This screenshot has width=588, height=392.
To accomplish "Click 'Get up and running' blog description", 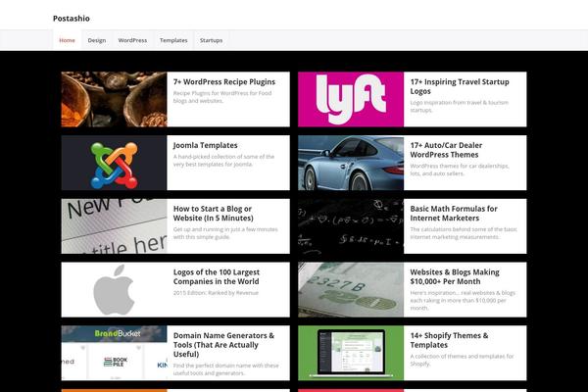I will [225, 233].
